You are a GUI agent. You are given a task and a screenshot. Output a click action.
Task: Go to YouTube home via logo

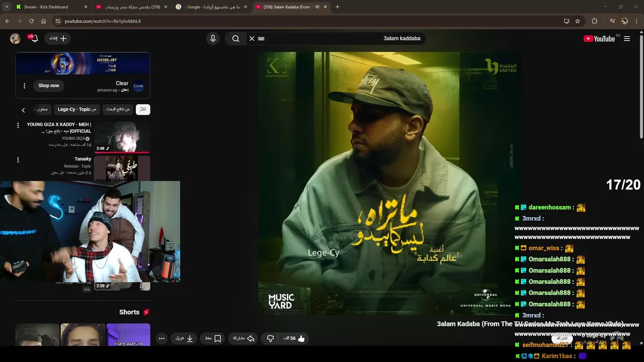click(x=599, y=39)
